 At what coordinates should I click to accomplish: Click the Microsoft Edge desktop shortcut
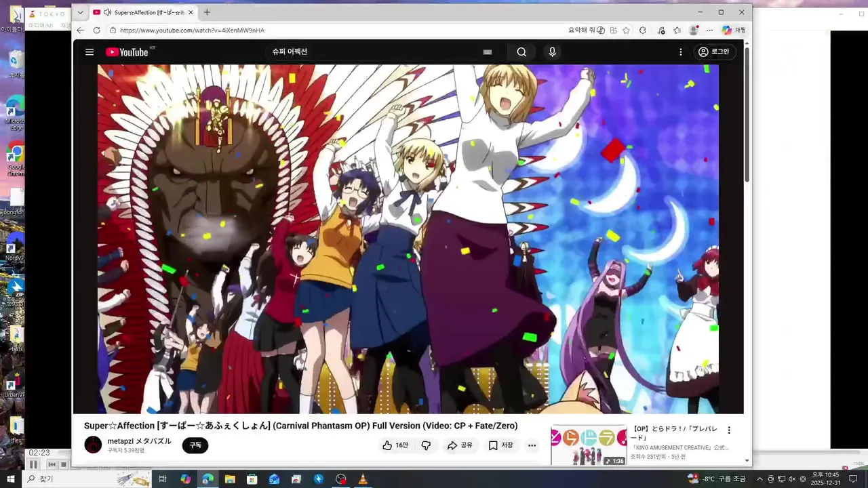click(x=15, y=114)
